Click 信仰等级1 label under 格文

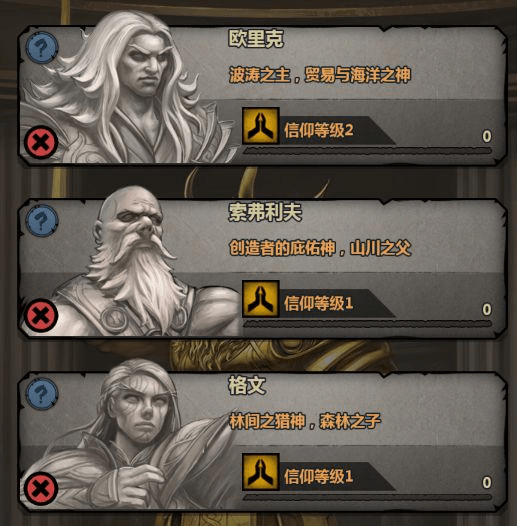coord(318,476)
